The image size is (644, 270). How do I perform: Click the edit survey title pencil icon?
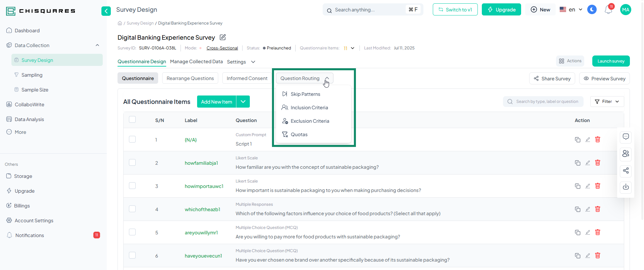click(x=223, y=37)
